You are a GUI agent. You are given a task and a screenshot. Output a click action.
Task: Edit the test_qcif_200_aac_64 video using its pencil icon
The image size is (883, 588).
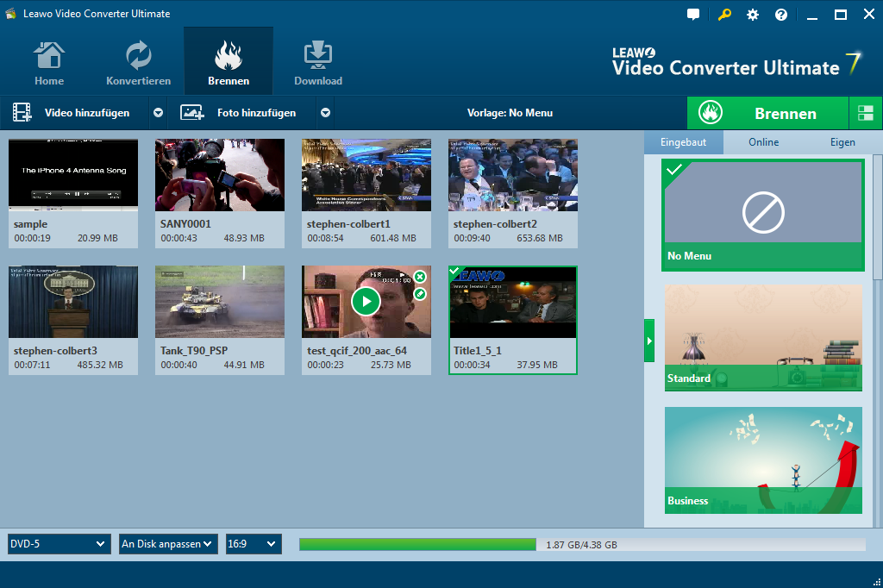pos(420,294)
